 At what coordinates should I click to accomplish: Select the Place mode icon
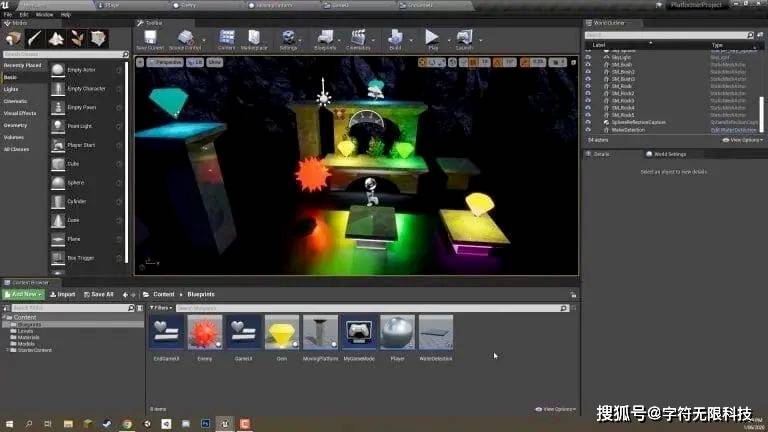point(13,38)
